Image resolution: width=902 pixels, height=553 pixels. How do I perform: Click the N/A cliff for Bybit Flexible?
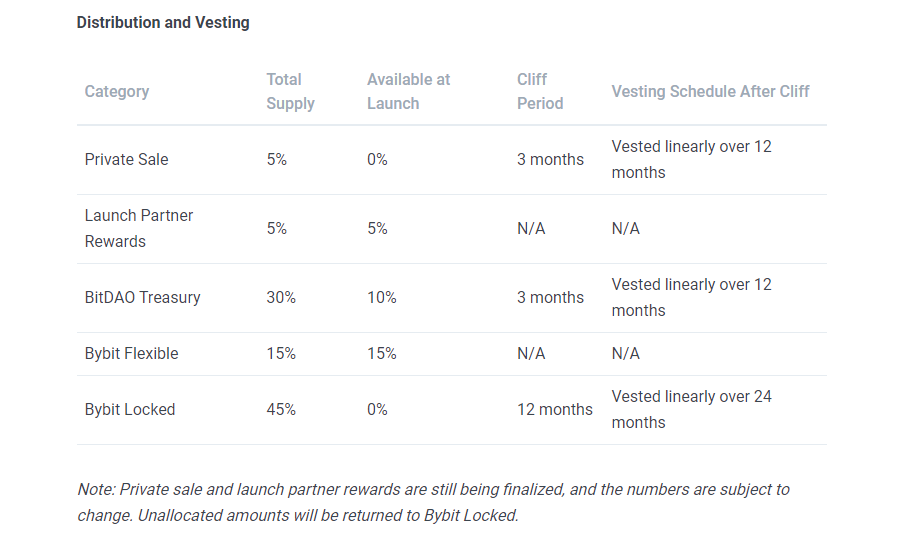531,353
